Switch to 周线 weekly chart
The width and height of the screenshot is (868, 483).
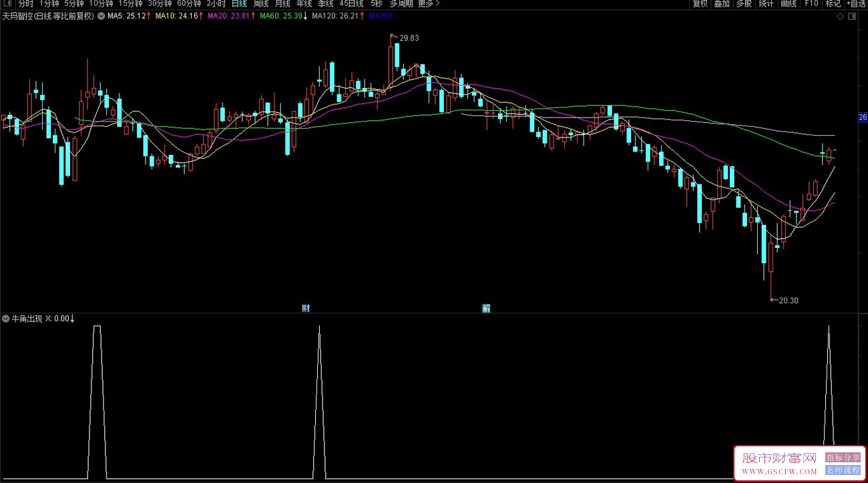(x=260, y=4)
